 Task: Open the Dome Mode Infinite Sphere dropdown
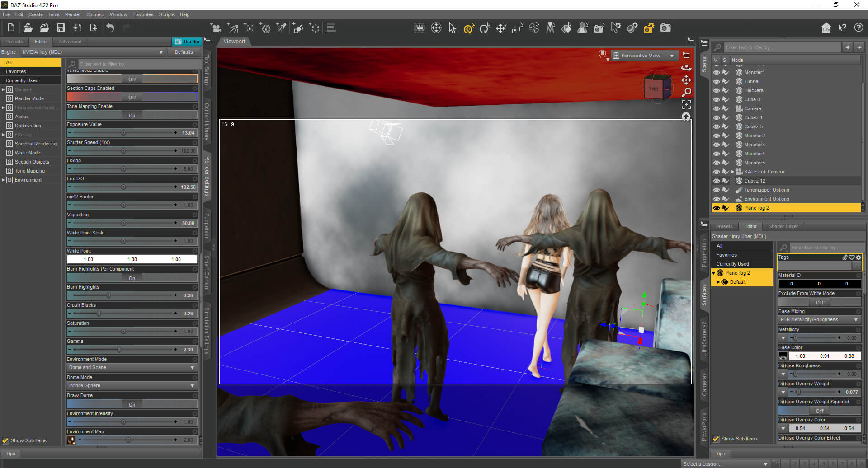pyautogui.click(x=132, y=385)
